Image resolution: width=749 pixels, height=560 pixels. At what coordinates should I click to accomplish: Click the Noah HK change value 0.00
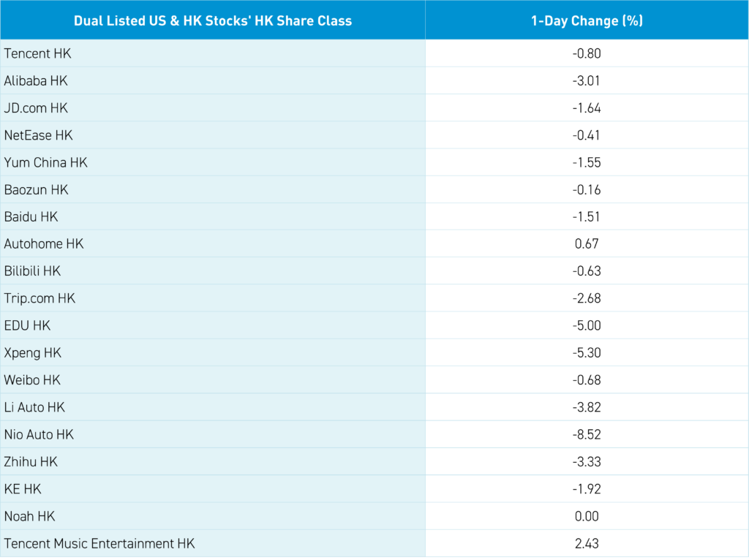coord(587,516)
